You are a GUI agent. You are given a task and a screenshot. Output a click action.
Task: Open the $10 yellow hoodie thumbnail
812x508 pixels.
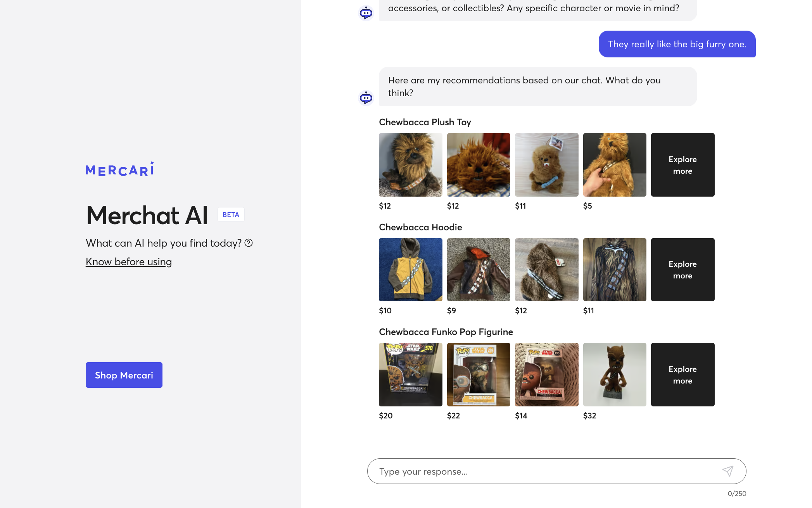(x=410, y=270)
